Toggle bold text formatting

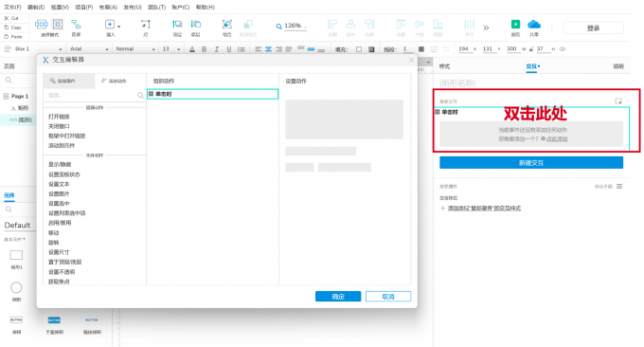205,49
